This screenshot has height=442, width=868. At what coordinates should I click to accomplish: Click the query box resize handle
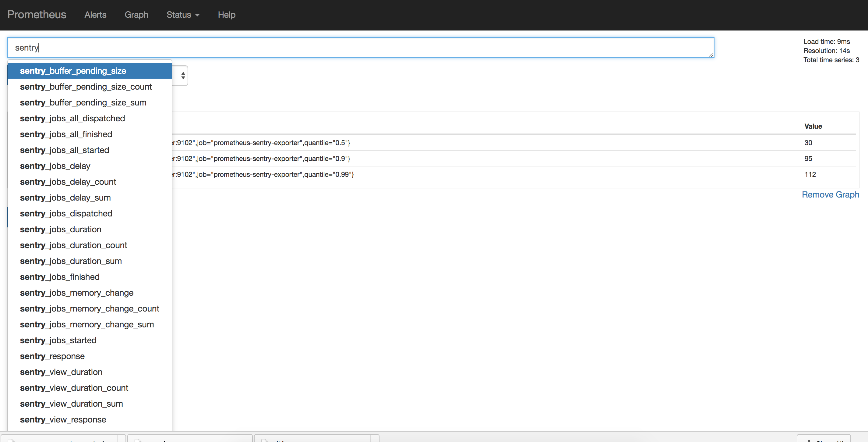[x=711, y=55]
